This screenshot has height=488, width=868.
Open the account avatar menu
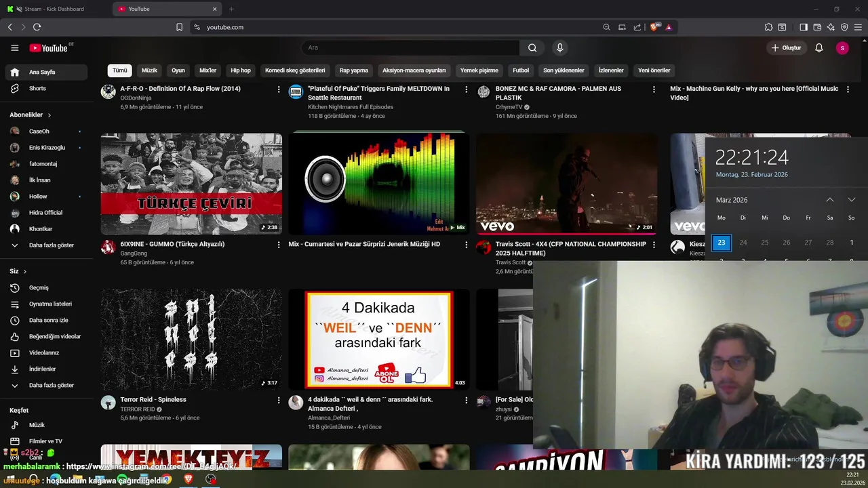(x=842, y=47)
